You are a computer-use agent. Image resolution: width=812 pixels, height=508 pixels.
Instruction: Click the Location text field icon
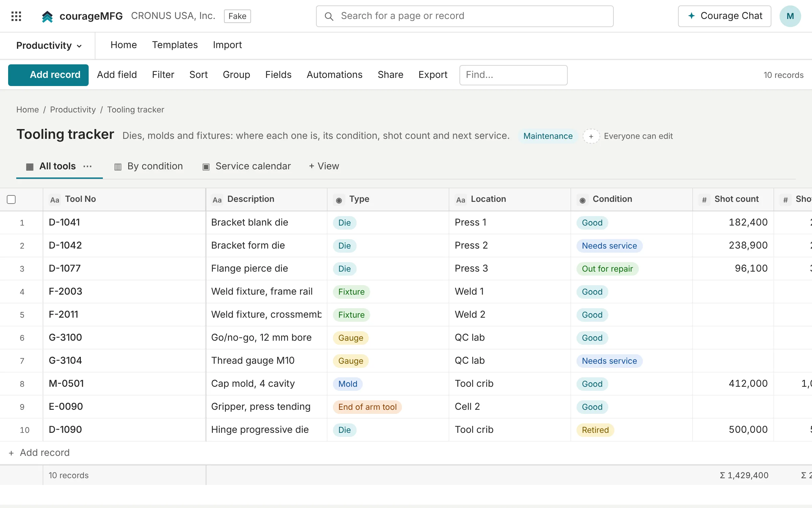point(460,200)
